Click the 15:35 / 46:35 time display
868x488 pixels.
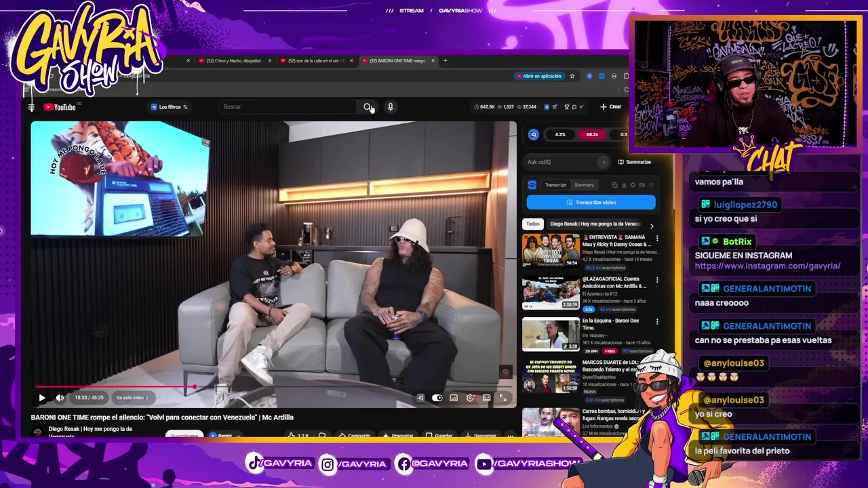[89, 398]
